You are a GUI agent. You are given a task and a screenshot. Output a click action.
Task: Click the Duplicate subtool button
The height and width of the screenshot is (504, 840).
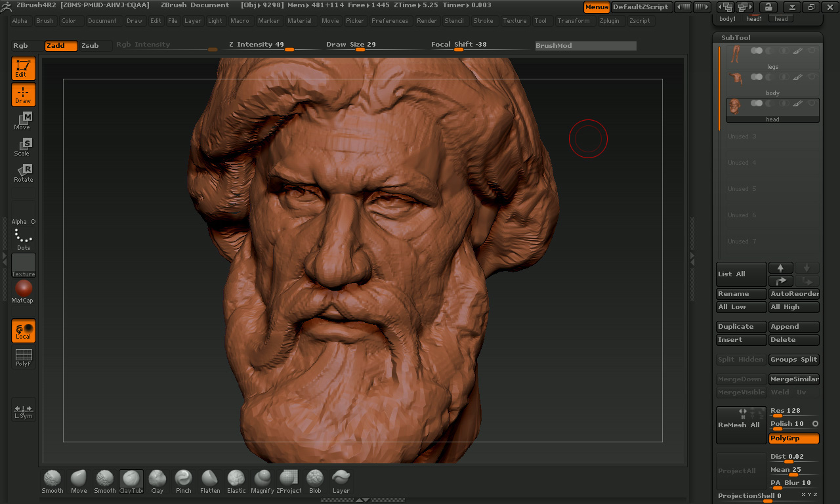pyautogui.click(x=741, y=327)
